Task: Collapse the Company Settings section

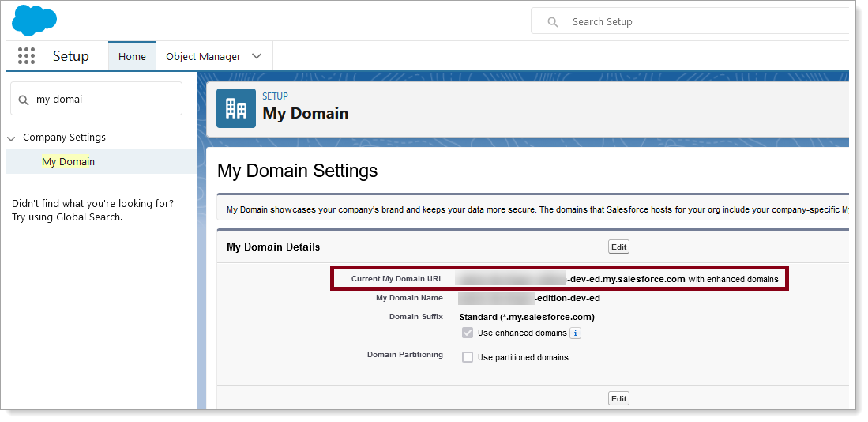Action: pyautogui.click(x=11, y=138)
